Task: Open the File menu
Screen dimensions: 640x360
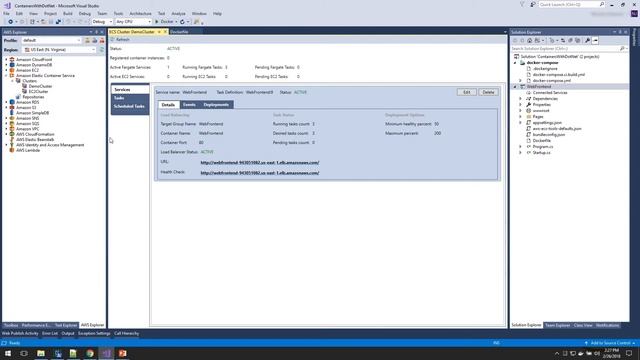Action: coord(6,13)
